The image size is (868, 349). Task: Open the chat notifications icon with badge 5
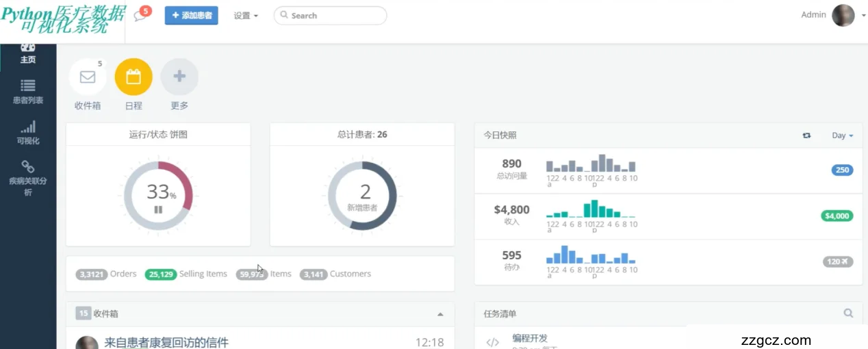point(140,16)
